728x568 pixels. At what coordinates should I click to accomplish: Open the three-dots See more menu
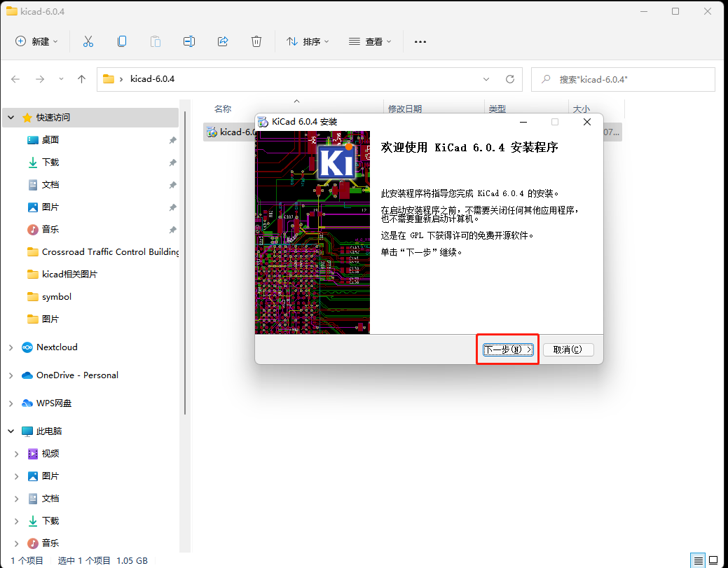click(x=420, y=42)
